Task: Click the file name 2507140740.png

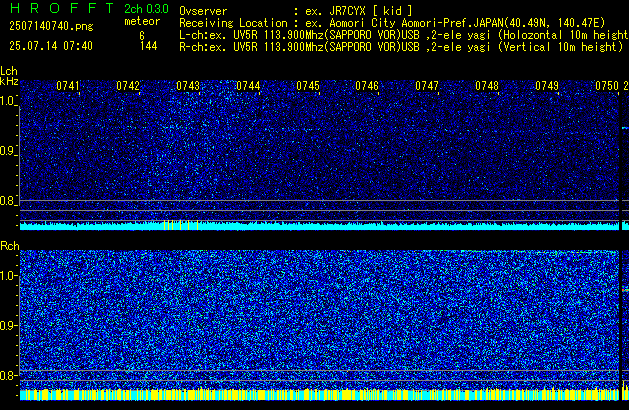Action: point(51,26)
